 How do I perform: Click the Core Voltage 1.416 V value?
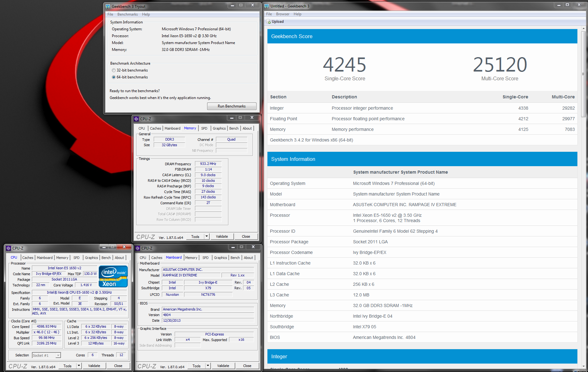86,285
